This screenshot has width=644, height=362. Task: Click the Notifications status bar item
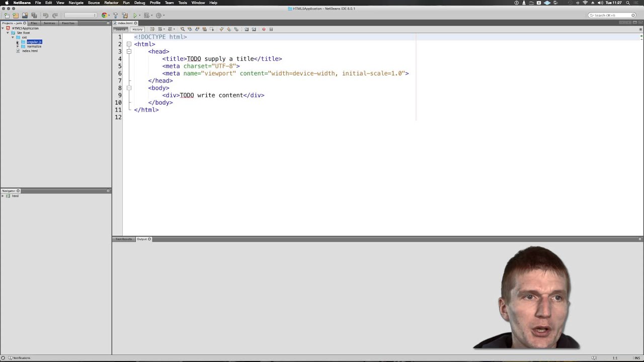[x=18, y=358]
